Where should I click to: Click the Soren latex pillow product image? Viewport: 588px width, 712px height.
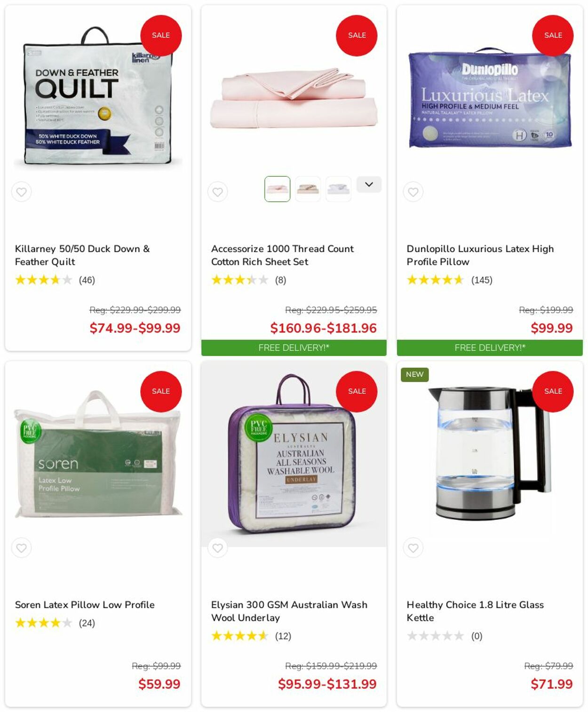coord(98,454)
